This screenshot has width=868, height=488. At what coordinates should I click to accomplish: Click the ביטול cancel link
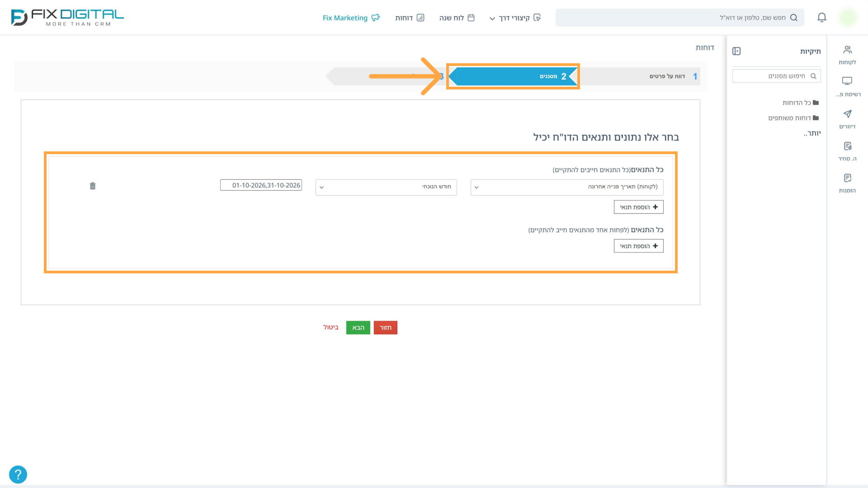tap(331, 327)
